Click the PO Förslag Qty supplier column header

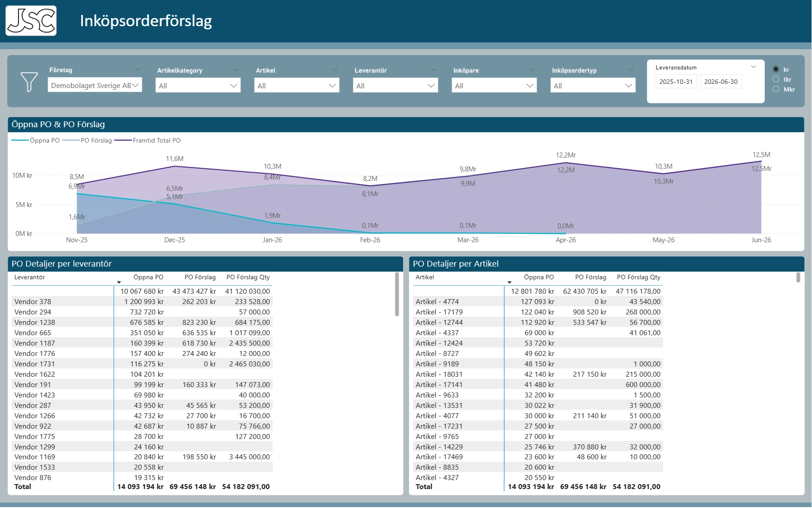point(248,277)
